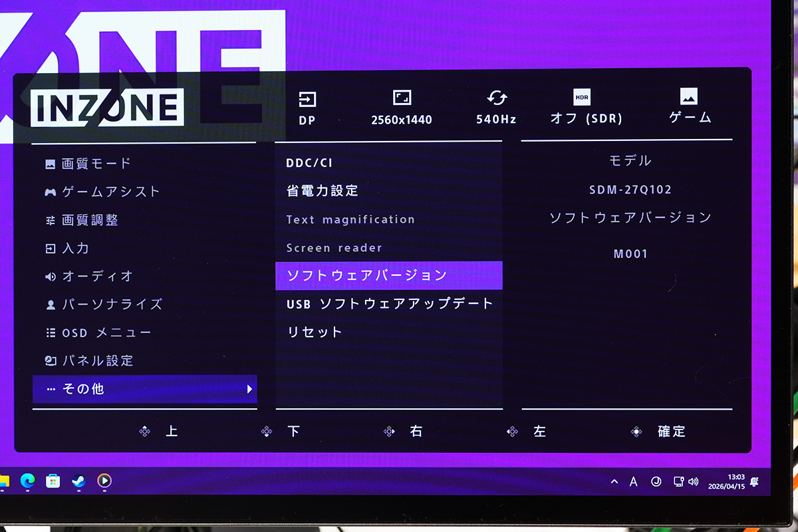The width and height of the screenshot is (798, 532).
Task: Launch Steam from the taskbar
Action: tap(78, 481)
